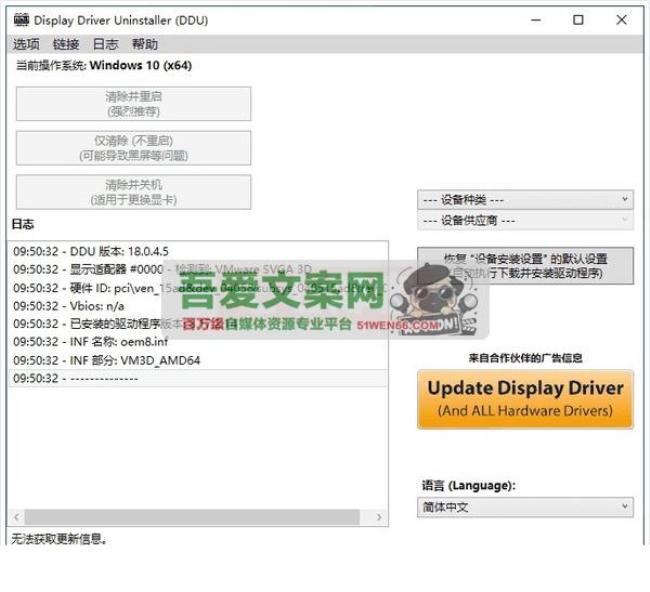
Task: Click the log's horizontal scrollbar right arrow
Action: [381, 517]
